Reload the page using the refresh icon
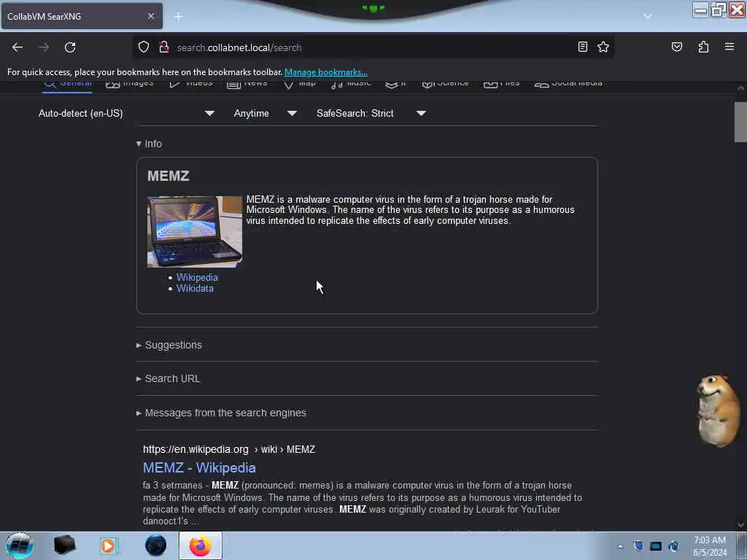The image size is (747, 560). coord(70,47)
